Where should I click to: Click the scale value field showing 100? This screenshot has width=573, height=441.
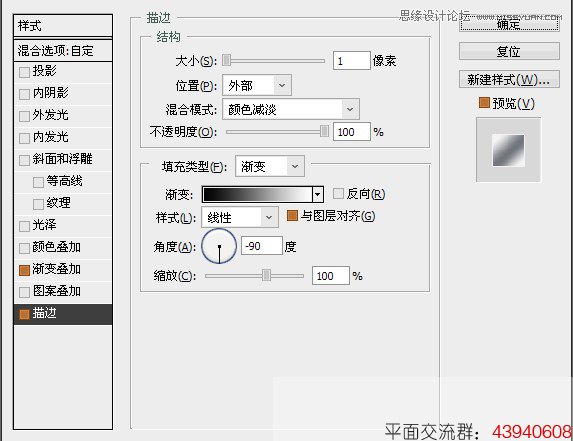click(x=331, y=275)
